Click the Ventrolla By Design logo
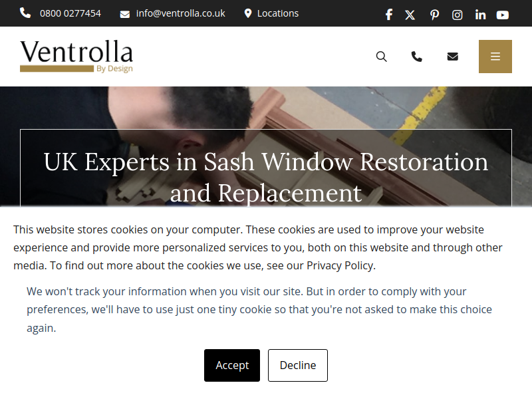Viewport: 532px width, 399px height. (76, 57)
